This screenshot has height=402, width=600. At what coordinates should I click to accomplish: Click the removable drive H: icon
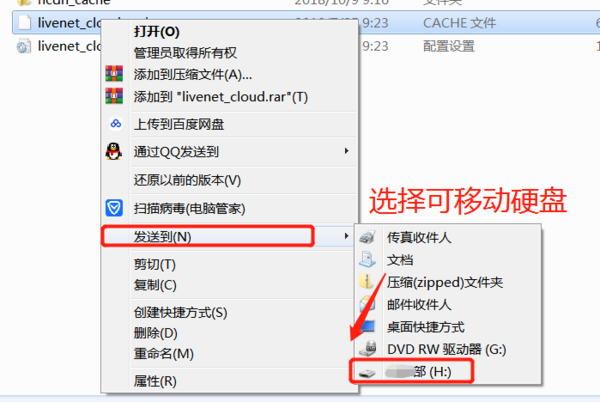tap(367, 373)
